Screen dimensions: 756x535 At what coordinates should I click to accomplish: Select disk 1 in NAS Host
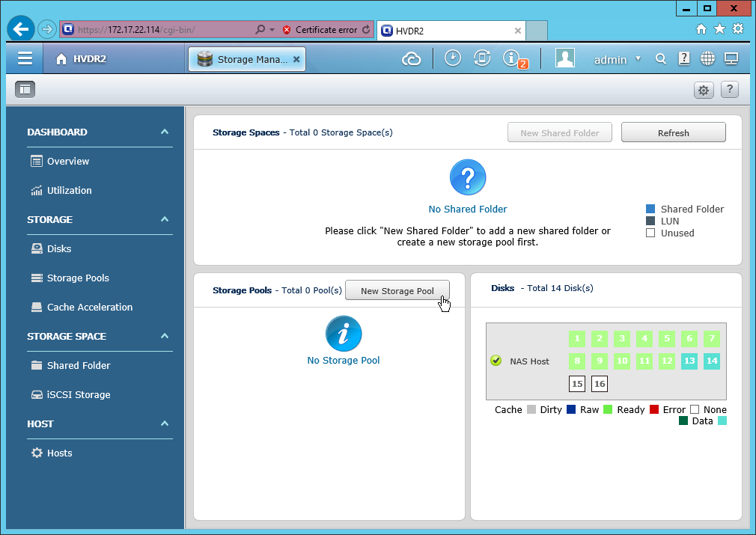point(577,338)
